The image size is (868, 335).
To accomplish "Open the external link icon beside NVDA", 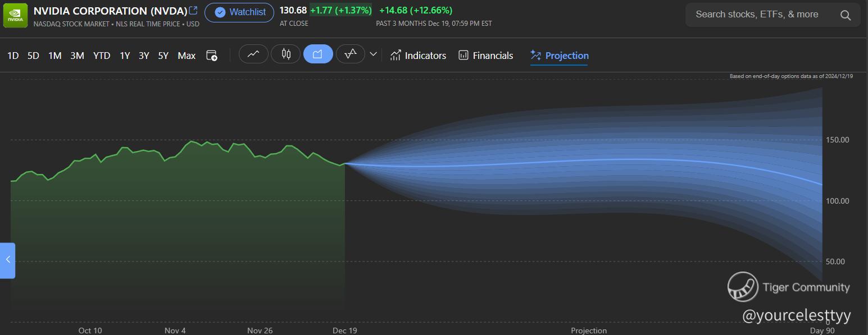I will point(193,10).
